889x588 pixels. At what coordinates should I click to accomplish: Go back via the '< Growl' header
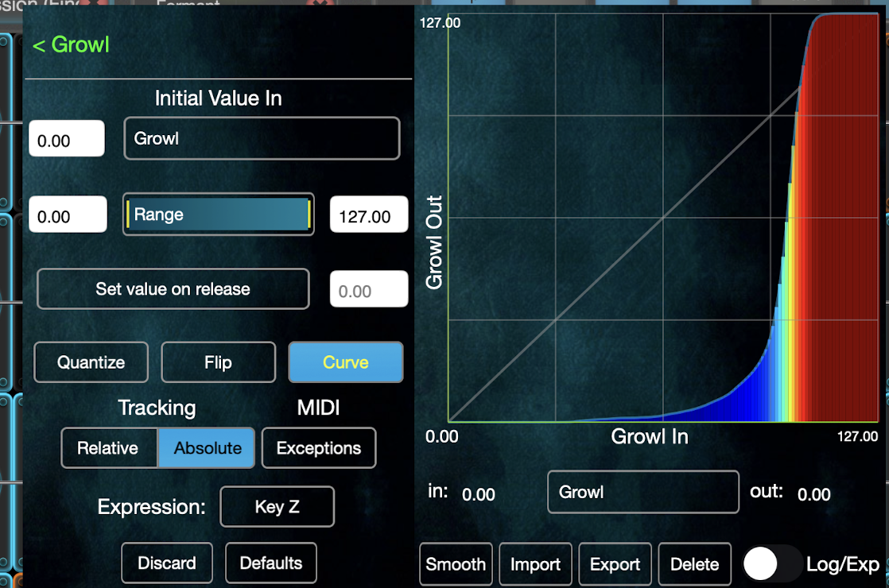click(71, 44)
